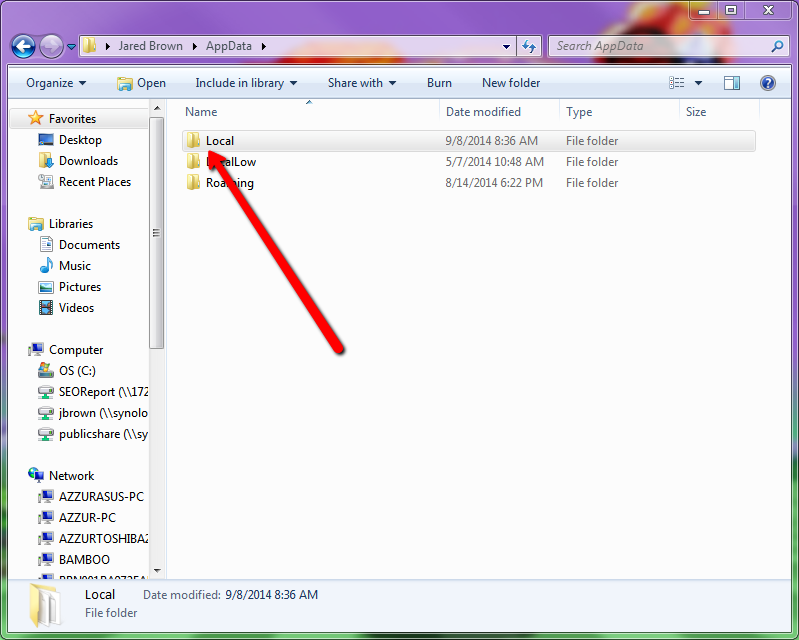This screenshot has height=640, width=799.
Task: Click the magnifier search icon
Action: [x=777, y=46]
